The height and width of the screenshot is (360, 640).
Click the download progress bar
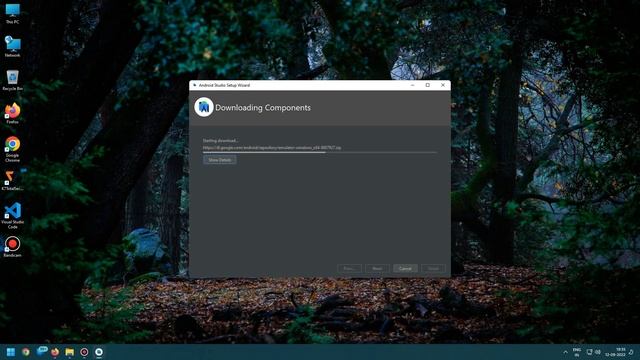tap(320, 152)
